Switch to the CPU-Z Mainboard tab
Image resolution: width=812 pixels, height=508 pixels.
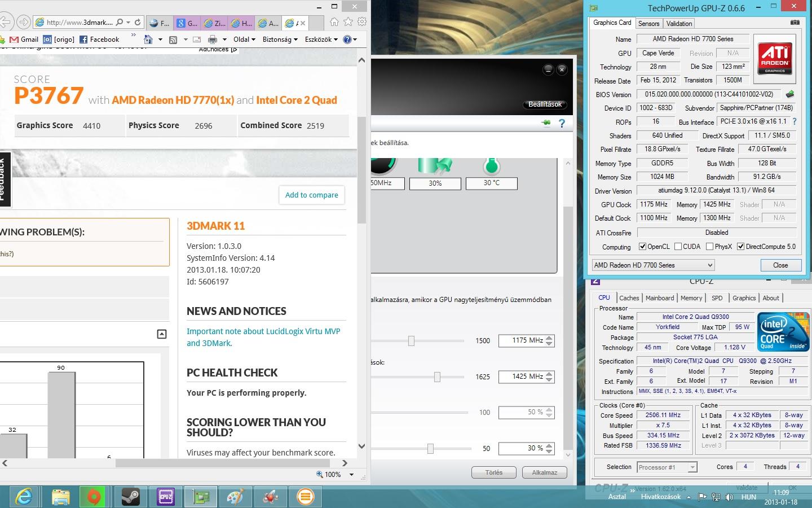click(x=659, y=298)
